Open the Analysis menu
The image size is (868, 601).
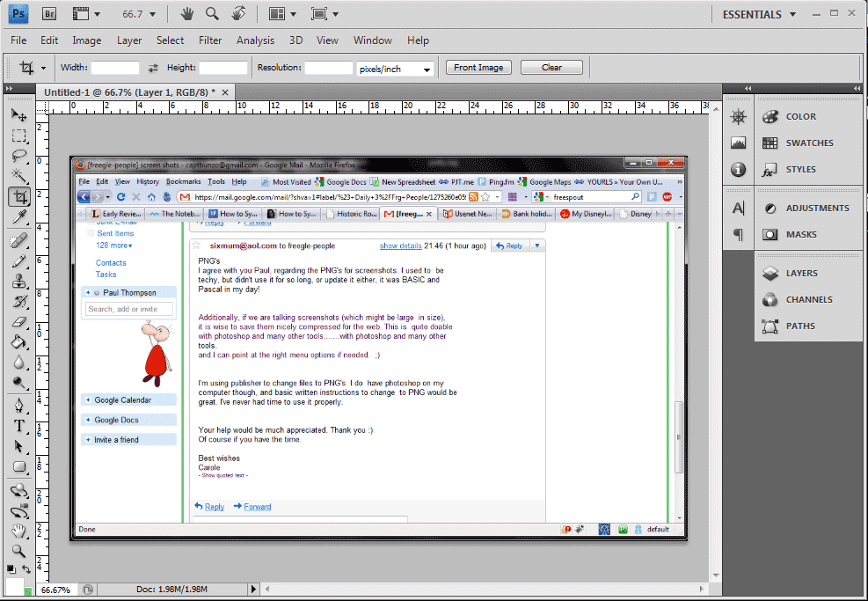tap(255, 40)
